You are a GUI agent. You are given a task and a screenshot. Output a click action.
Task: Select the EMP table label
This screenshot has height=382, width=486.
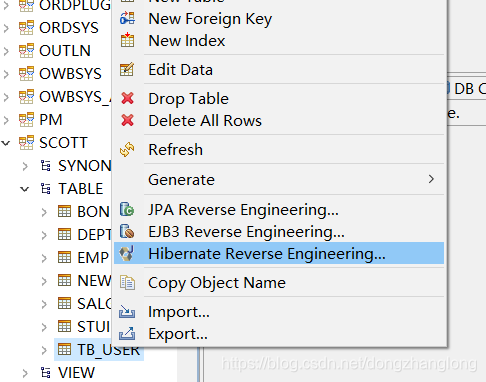(x=93, y=258)
